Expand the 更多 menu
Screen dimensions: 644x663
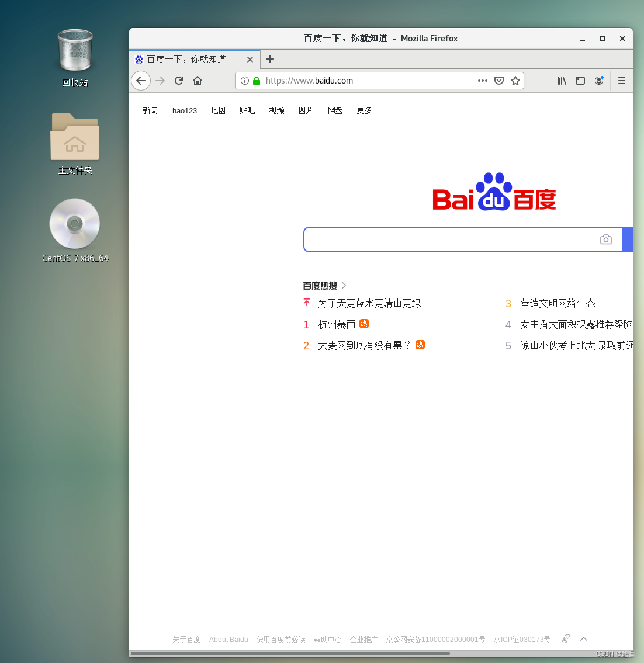click(x=364, y=111)
